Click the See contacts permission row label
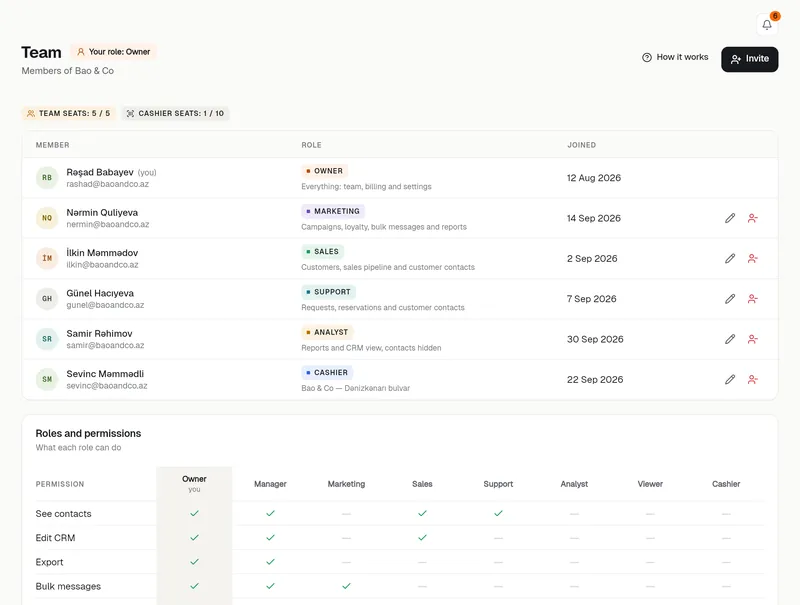Image resolution: width=800 pixels, height=605 pixels. click(x=63, y=514)
